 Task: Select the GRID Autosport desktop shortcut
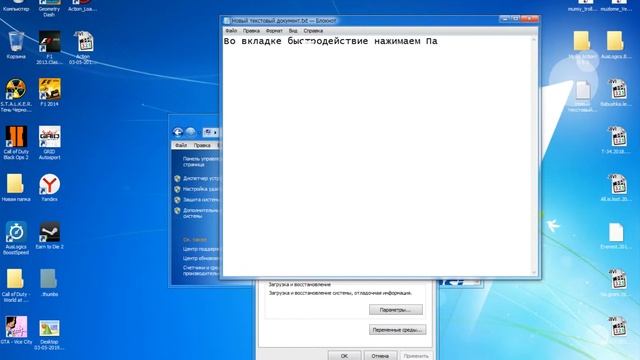coord(49,142)
